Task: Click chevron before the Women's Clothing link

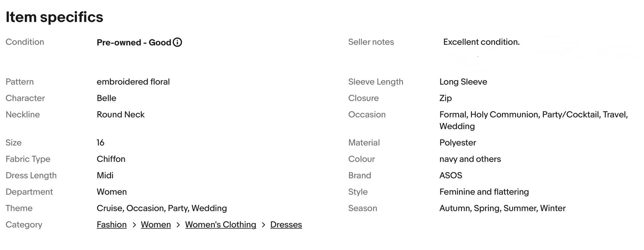Action: [178, 225]
